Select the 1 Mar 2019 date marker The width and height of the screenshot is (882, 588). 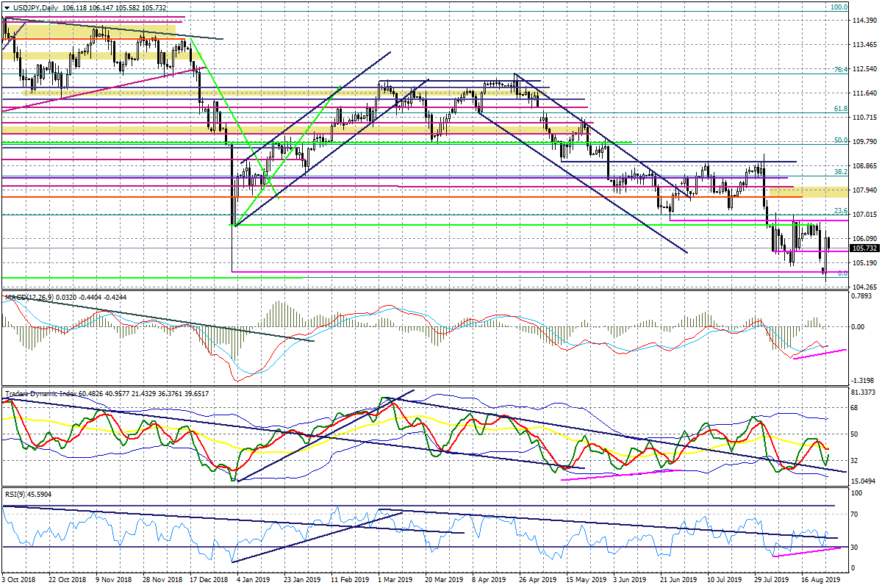tap(394, 580)
